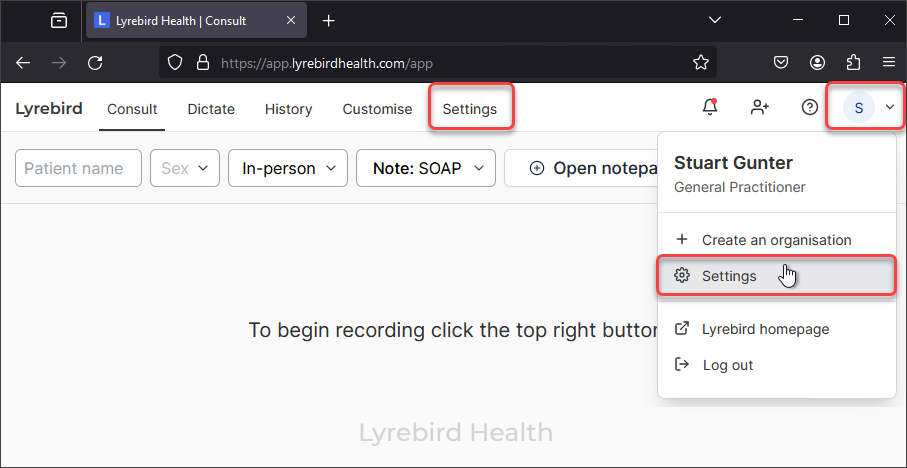Click the Open notepad button
Viewport: 907px width, 468px height.
[581, 168]
